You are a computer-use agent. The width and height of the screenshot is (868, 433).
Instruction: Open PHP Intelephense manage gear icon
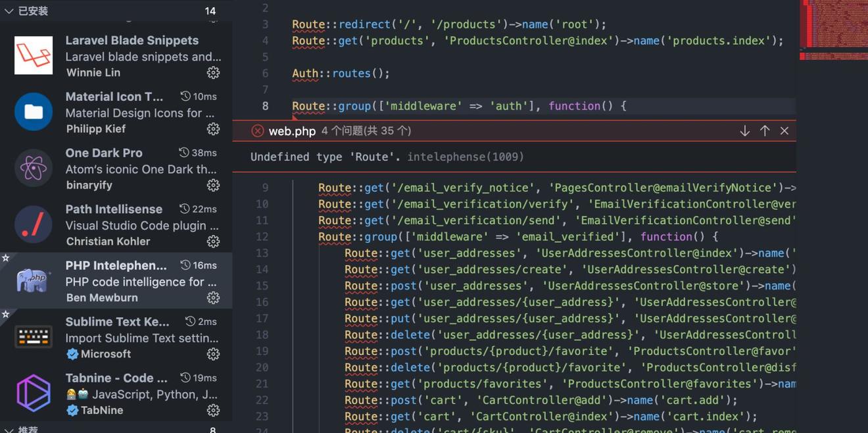[213, 298]
